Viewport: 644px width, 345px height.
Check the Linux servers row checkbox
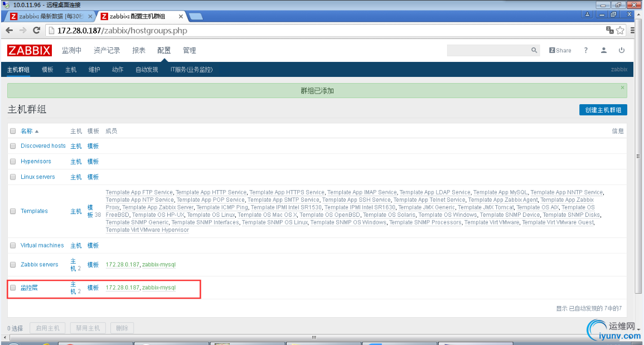click(x=13, y=177)
